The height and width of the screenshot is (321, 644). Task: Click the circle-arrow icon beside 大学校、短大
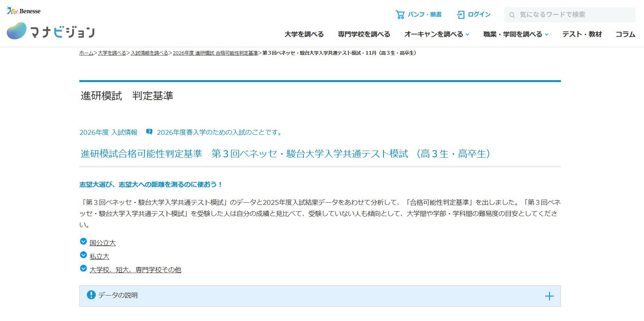click(83, 269)
